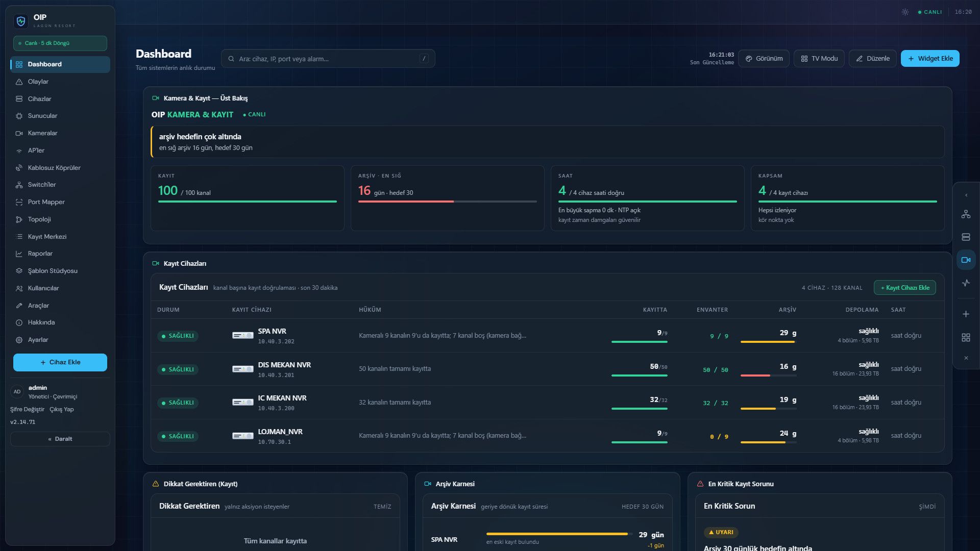Open Cihazlar in the sidebar

60,99
